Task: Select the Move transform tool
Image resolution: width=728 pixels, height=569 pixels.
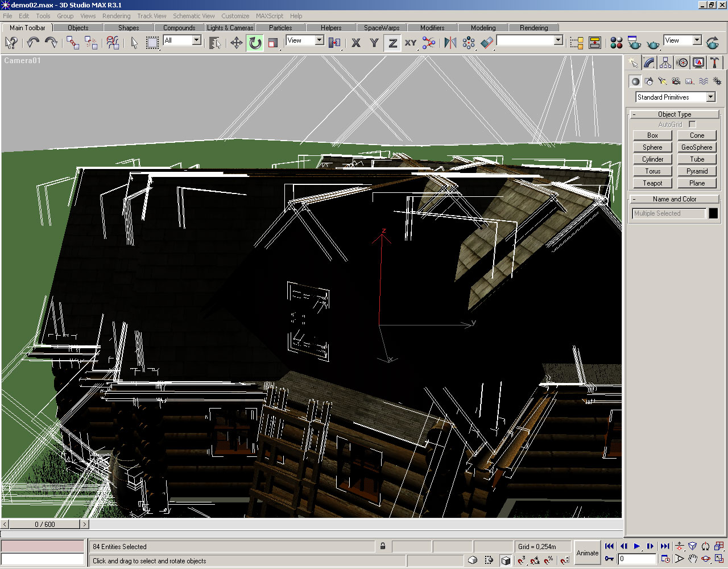Action: point(236,43)
